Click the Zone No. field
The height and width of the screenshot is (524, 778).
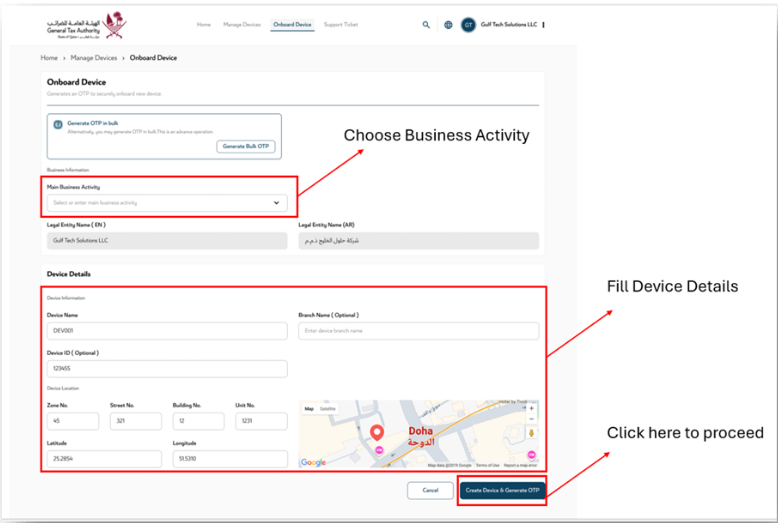(x=73, y=421)
